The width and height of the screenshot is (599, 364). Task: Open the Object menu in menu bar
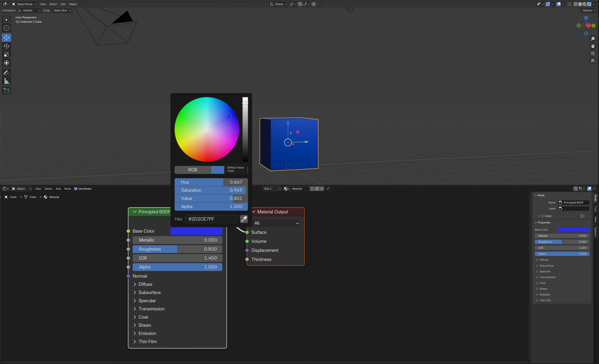[x=73, y=4]
